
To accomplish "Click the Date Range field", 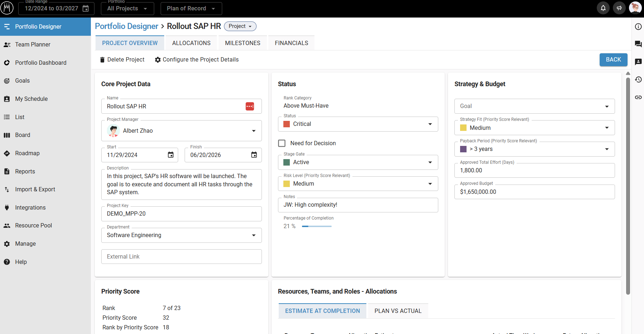I will tap(56, 9).
